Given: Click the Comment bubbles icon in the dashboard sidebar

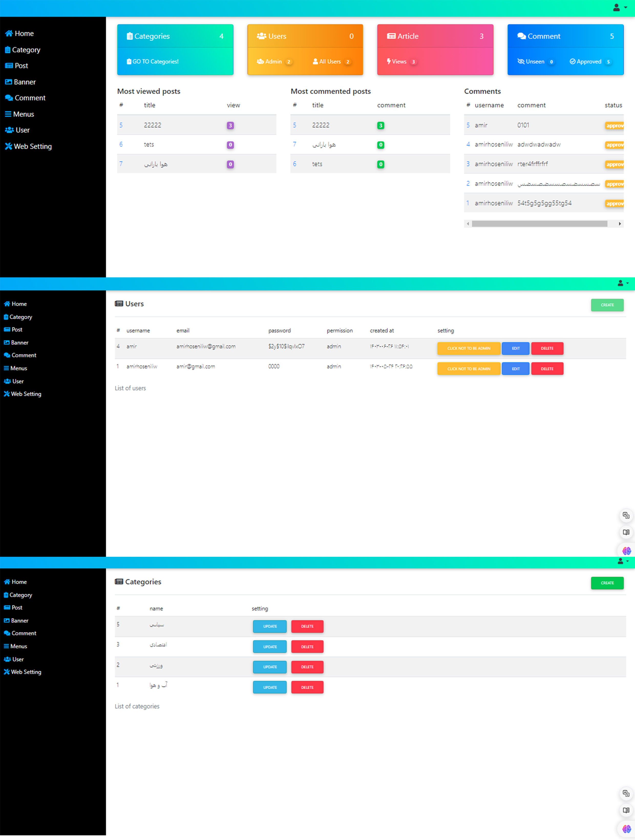Looking at the screenshot, I should (x=9, y=98).
